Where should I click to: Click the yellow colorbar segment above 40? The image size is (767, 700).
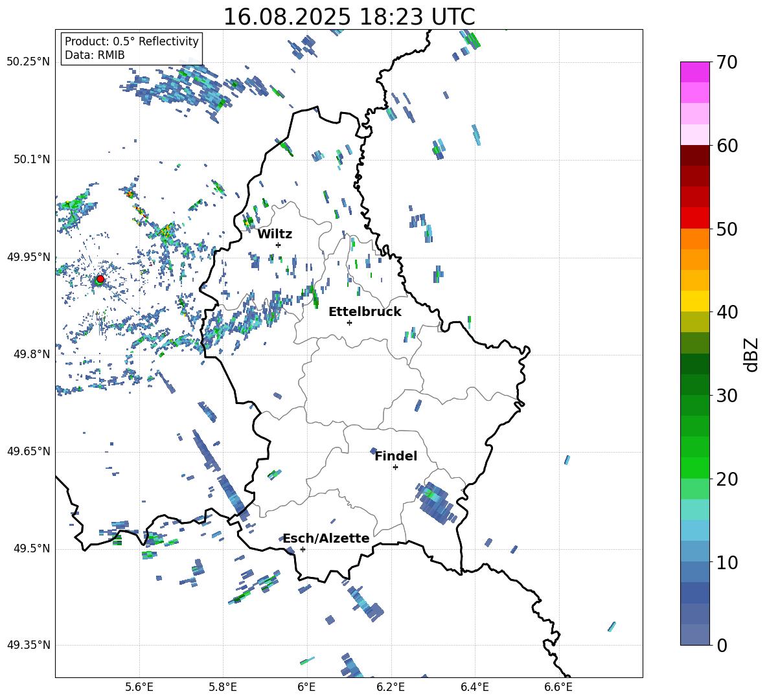694,301
